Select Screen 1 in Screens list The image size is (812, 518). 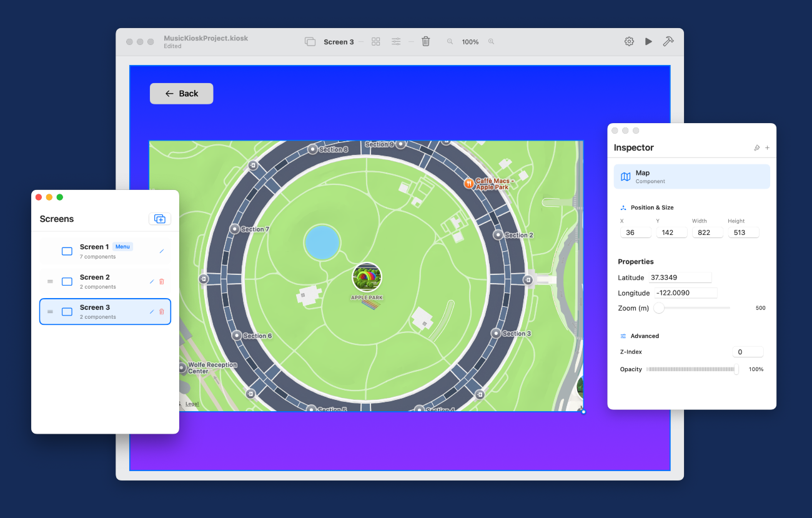pos(105,251)
